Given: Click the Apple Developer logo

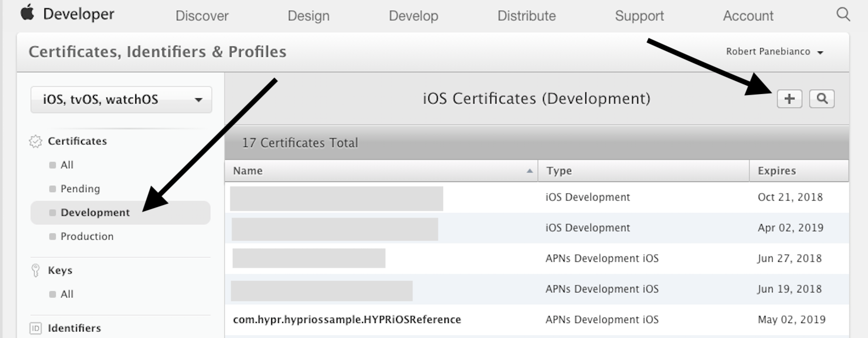Looking at the screenshot, I should pos(28,13).
